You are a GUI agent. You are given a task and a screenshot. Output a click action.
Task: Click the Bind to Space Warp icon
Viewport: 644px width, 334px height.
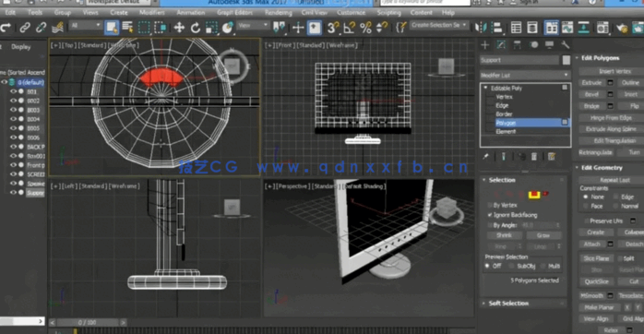(57, 28)
